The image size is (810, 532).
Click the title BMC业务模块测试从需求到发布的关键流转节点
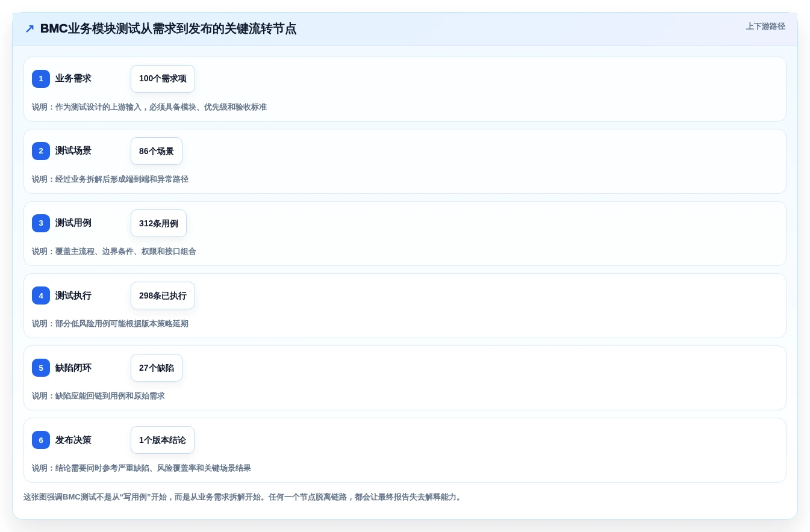[168, 29]
